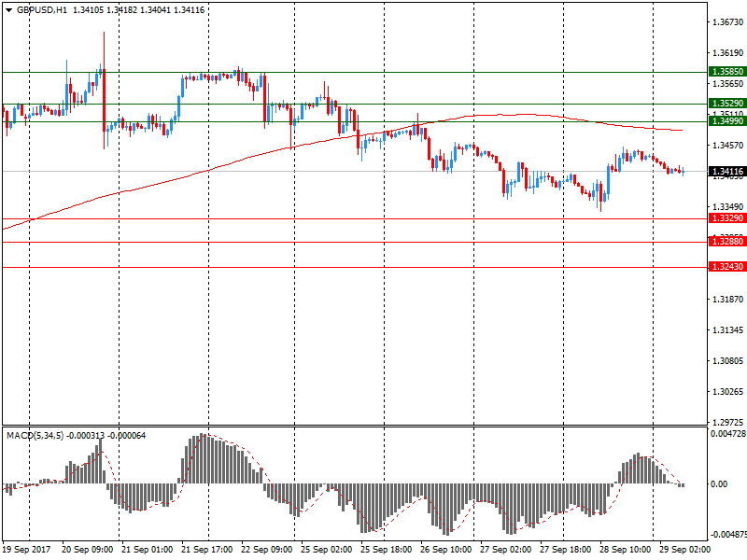Image resolution: width=747 pixels, height=560 pixels.
Task: Click the 22 Sep 09:00 time axis label
Action: 267,550
